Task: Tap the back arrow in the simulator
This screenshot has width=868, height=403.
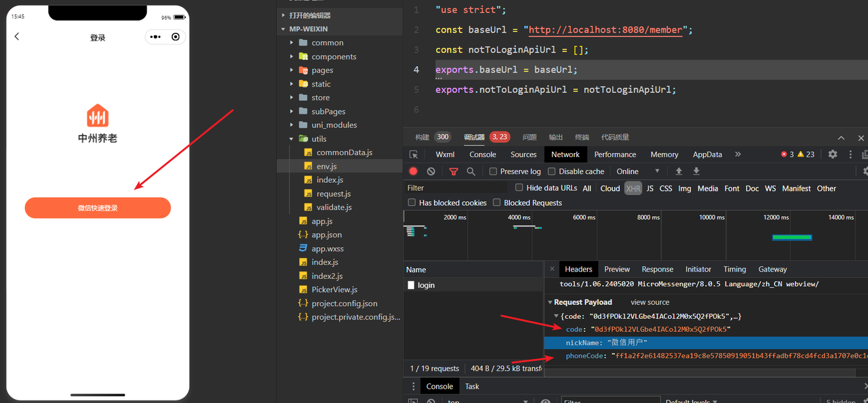Action: coord(17,37)
